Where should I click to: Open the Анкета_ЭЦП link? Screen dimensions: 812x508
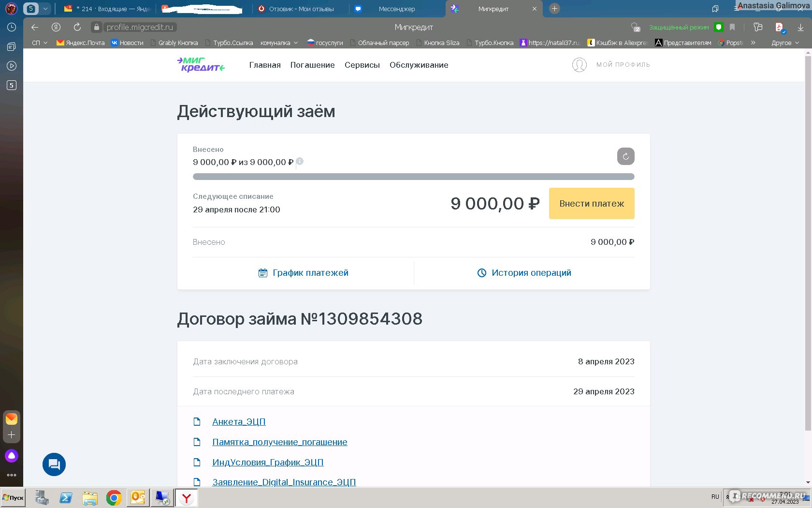pyautogui.click(x=239, y=421)
